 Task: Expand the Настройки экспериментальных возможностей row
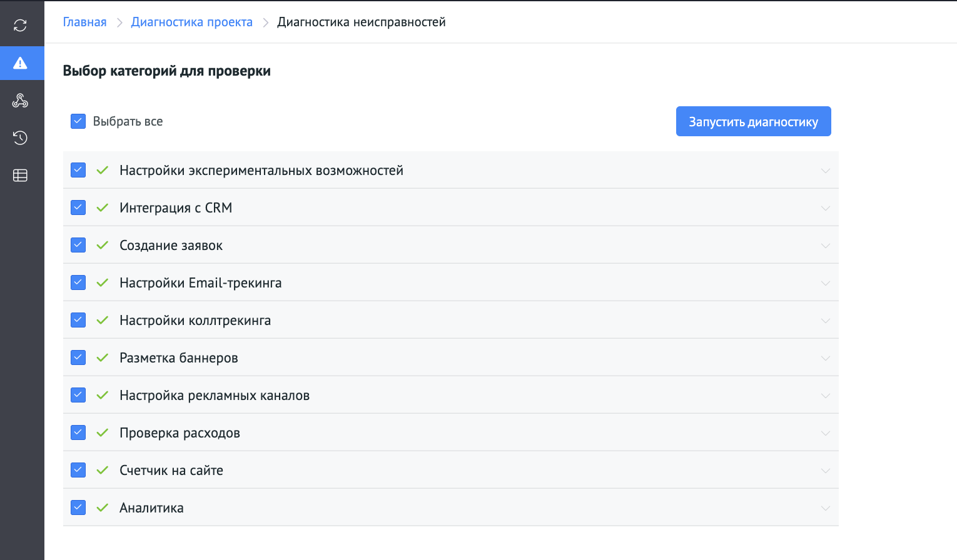pos(824,169)
